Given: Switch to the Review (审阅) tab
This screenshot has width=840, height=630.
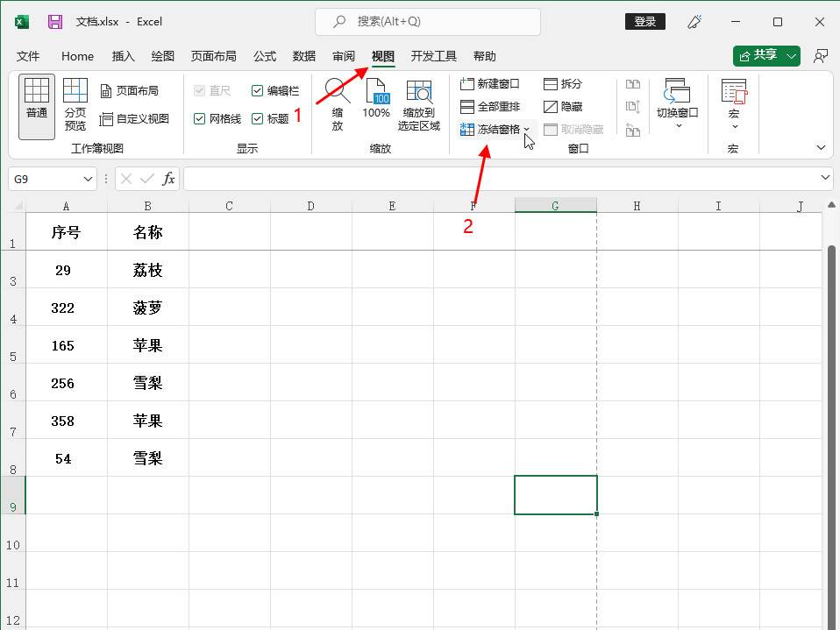Looking at the screenshot, I should point(344,56).
